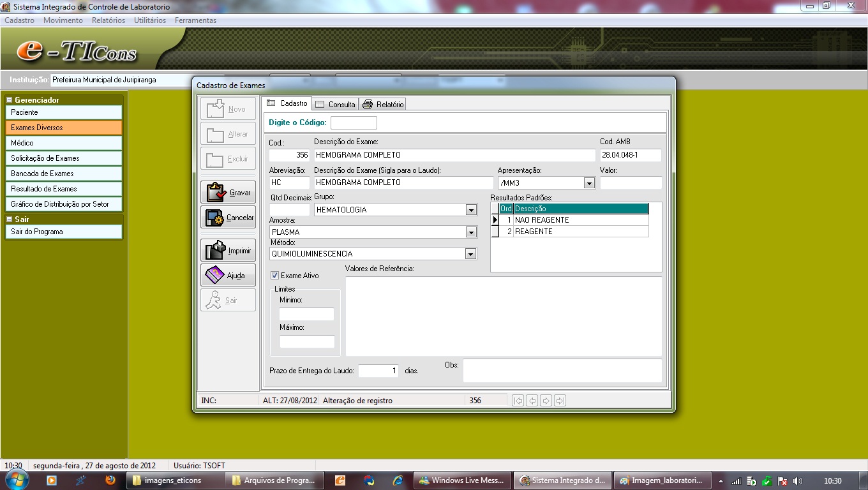The height and width of the screenshot is (490, 868).
Task: Open the Amostra PLASMA dropdown
Action: coord(471,232)
